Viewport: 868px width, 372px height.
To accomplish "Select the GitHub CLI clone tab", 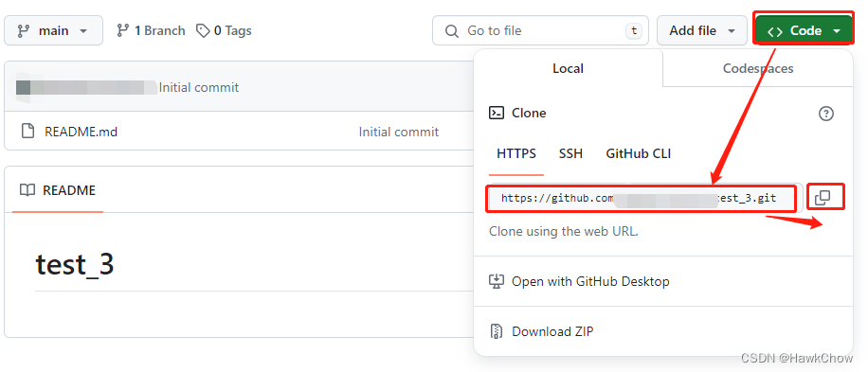I will pyautogui.click(x=639, y=153).
